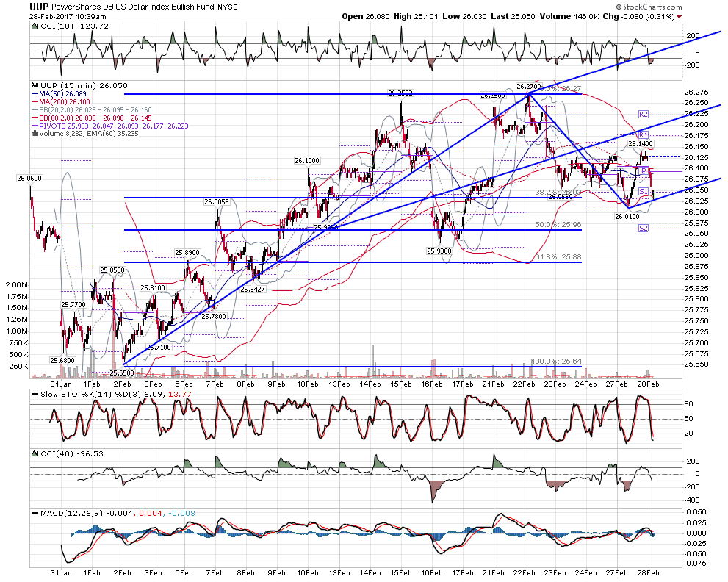
Task: Click the Volume legend bar icon
Action: [x=35, y=134]
